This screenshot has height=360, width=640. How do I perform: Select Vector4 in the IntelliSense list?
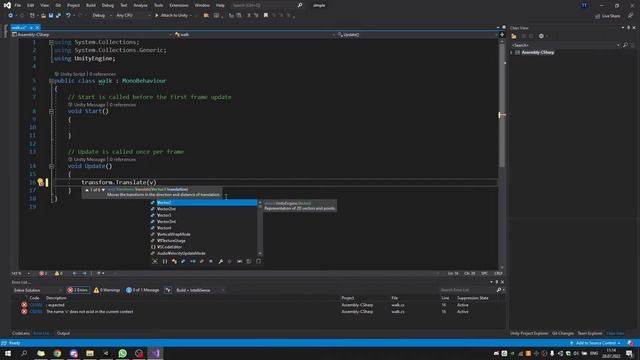[x=204, y=228]
